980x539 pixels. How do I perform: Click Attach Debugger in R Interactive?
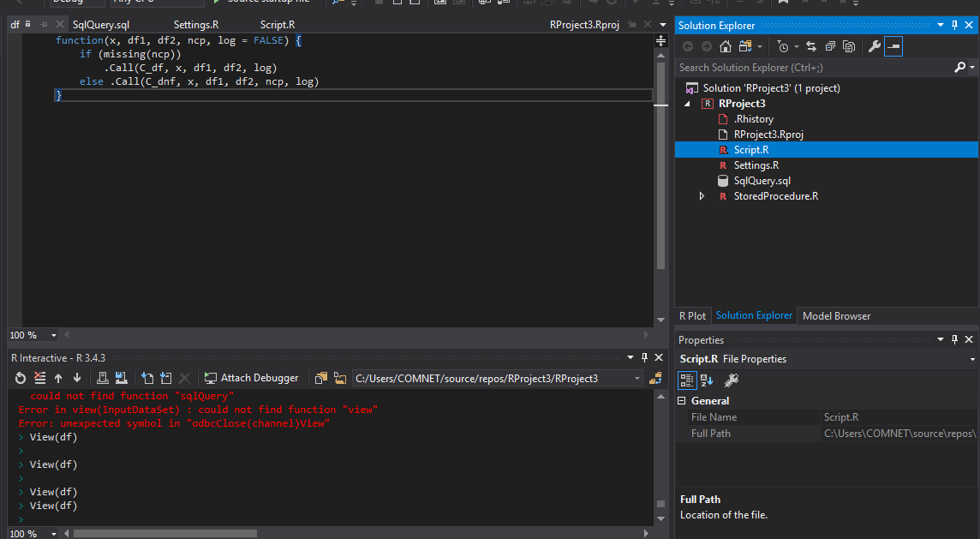coord(251,378)
